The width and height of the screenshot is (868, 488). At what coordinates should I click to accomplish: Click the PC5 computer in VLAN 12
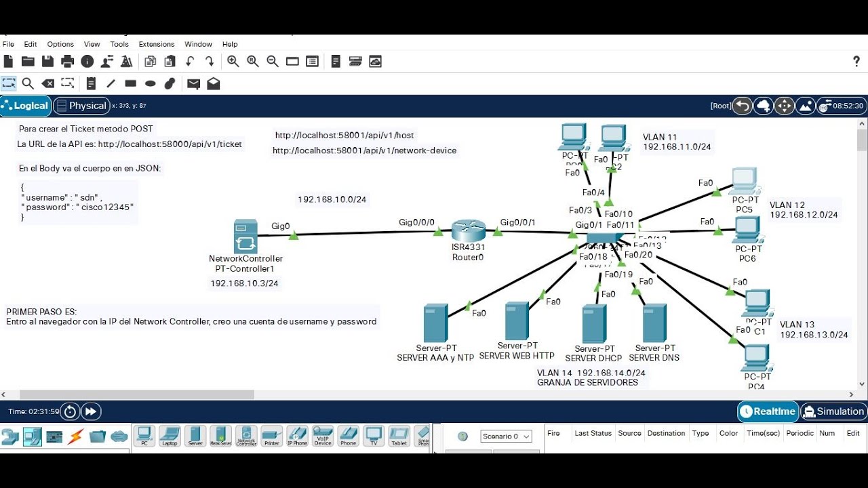point(744,181)
